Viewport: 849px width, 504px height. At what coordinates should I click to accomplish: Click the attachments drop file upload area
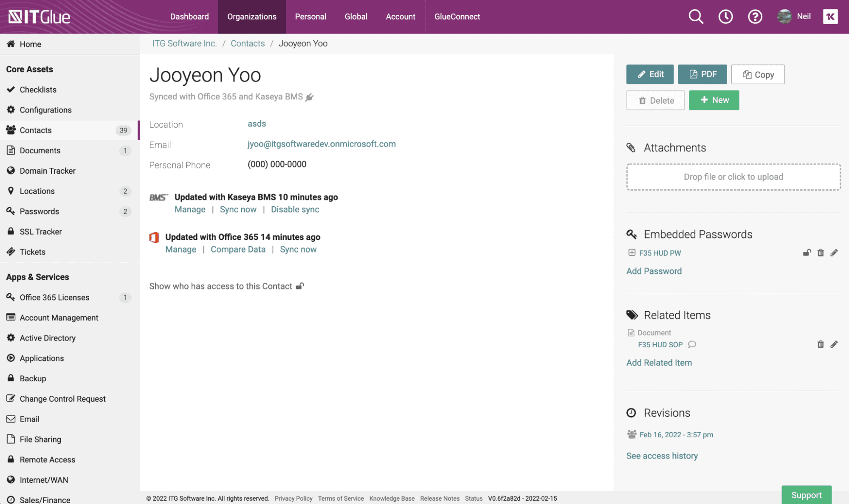733,177
